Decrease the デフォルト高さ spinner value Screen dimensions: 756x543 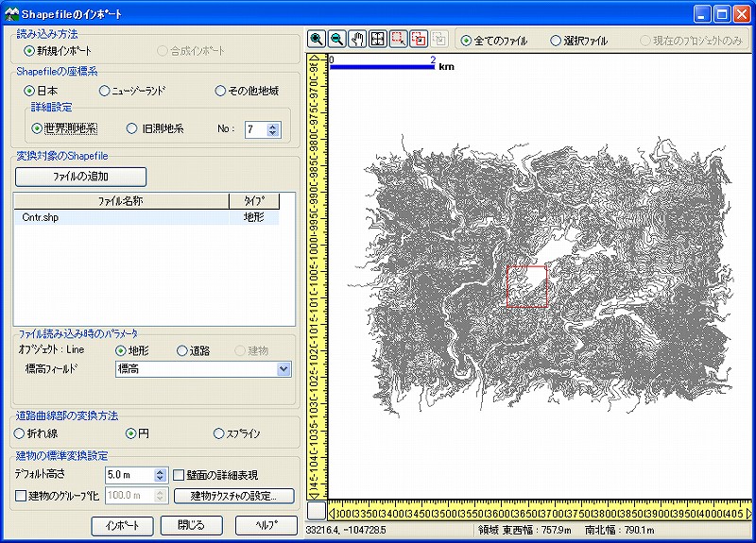[161, 479]
